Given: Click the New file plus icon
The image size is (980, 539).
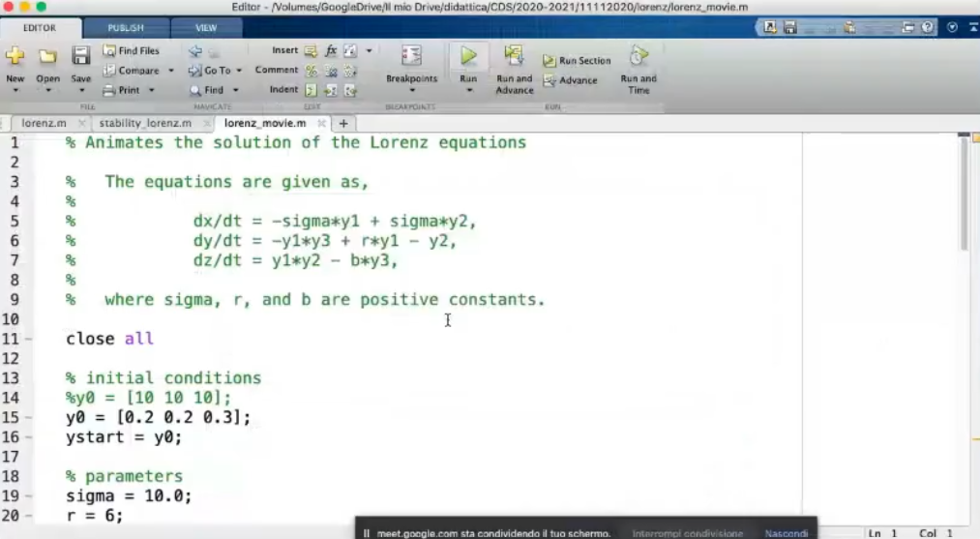Looking at the screenshot, I should coord(15,56).
